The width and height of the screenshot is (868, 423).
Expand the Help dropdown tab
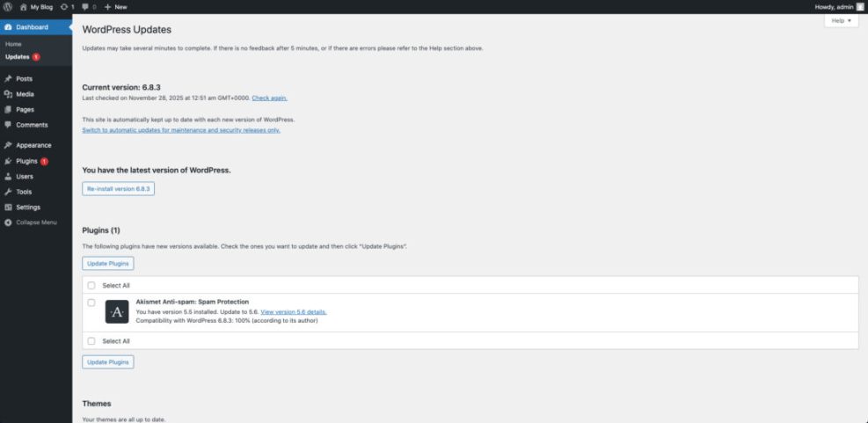point(841,20)
